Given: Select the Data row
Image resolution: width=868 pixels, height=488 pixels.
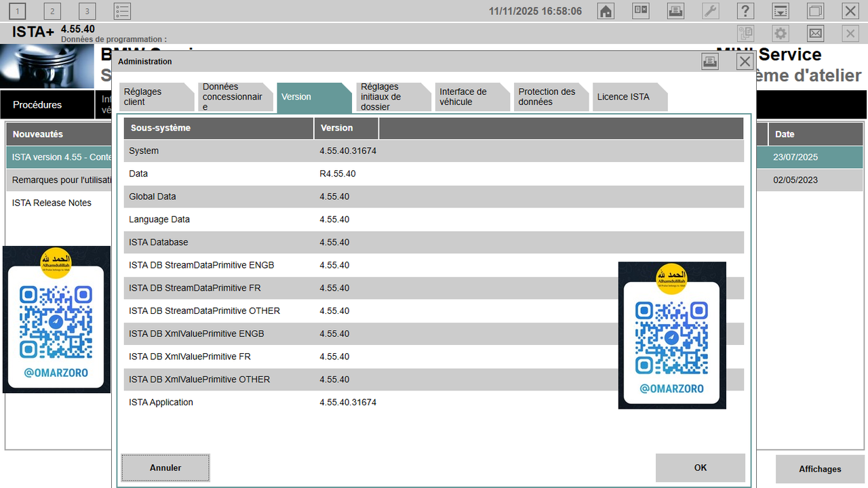Looking at the screenshot, I should 434,174.
